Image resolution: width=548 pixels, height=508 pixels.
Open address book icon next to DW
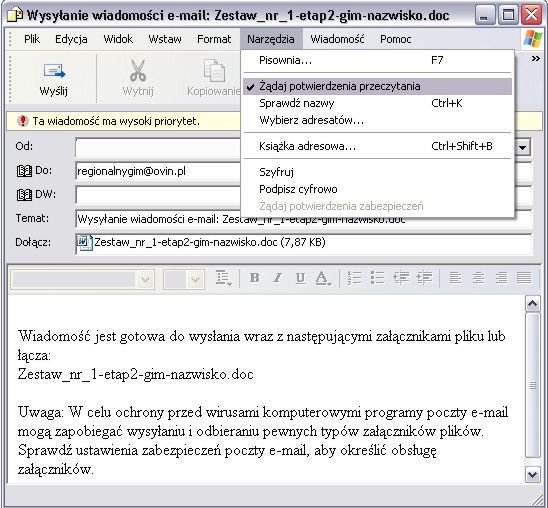point(24,195)
